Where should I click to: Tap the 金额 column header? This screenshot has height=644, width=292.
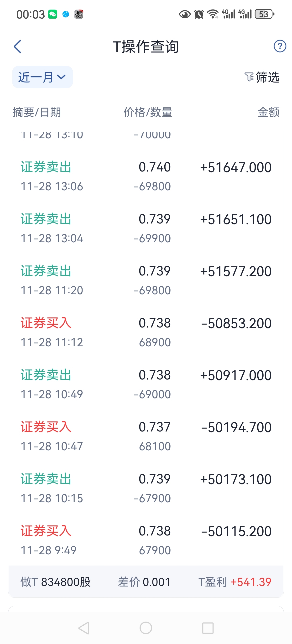(x=268, y=112)
